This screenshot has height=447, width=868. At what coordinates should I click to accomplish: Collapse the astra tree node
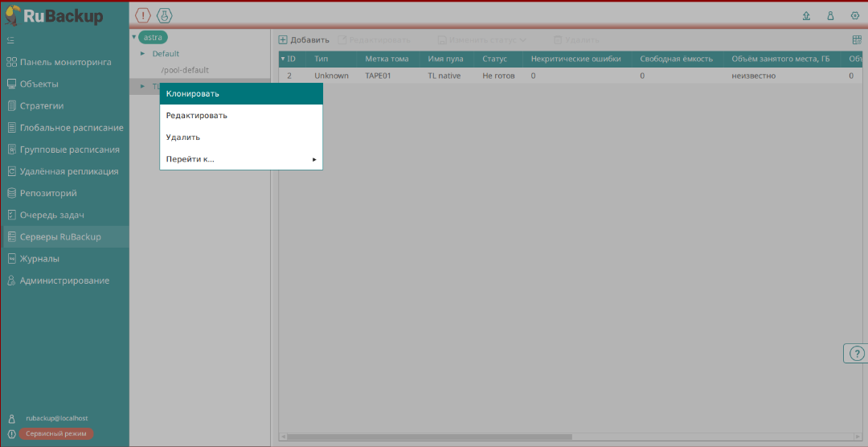coord(134,37)
